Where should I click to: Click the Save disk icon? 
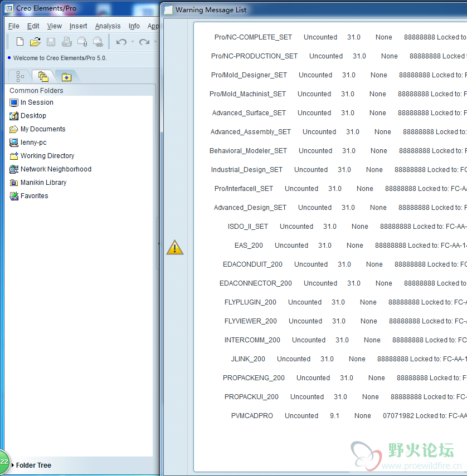click(51, 42)
